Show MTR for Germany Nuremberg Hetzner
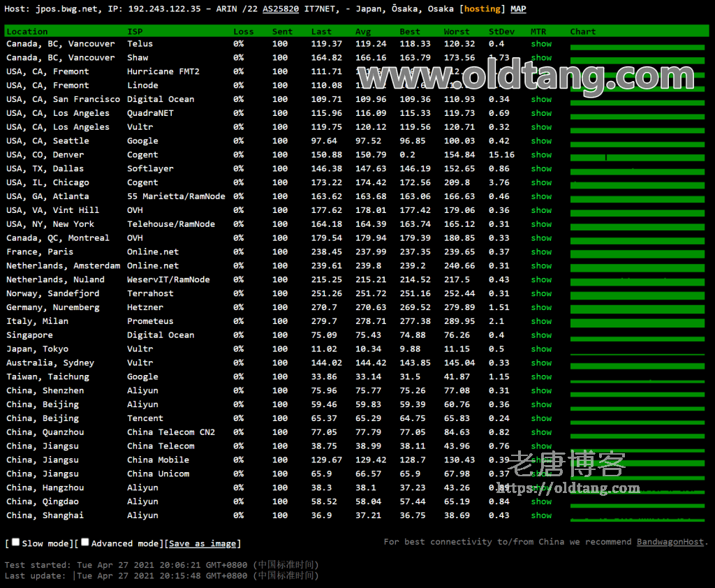 [x=541, y=307]
